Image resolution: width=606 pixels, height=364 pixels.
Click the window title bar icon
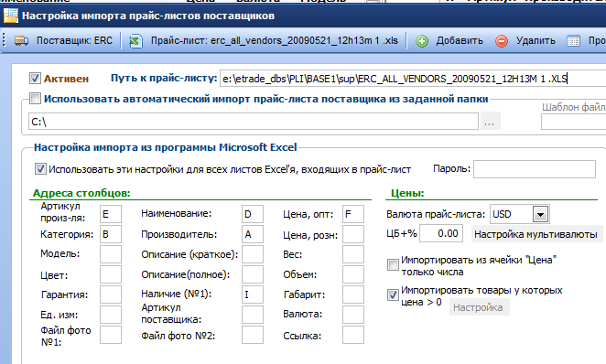10,16
